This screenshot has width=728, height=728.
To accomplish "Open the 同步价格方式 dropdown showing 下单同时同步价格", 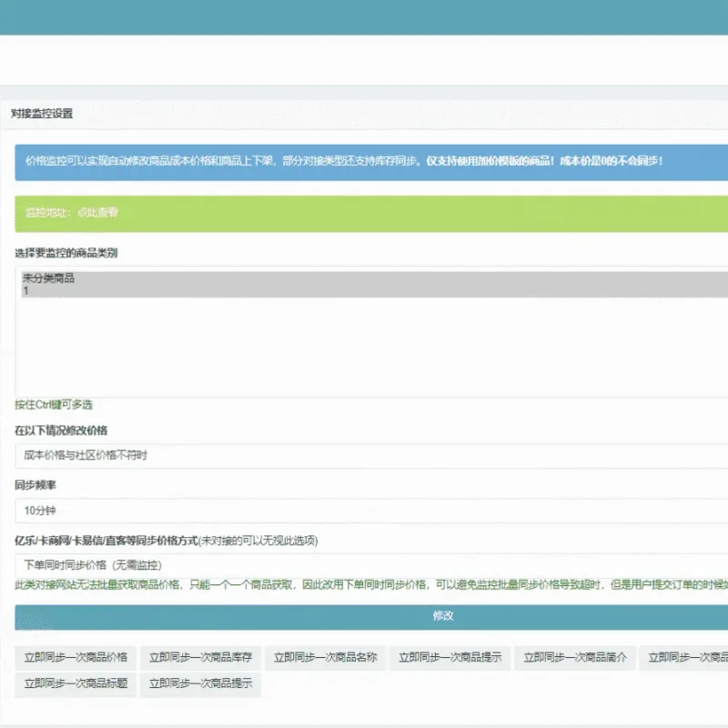I will point(371,565).
